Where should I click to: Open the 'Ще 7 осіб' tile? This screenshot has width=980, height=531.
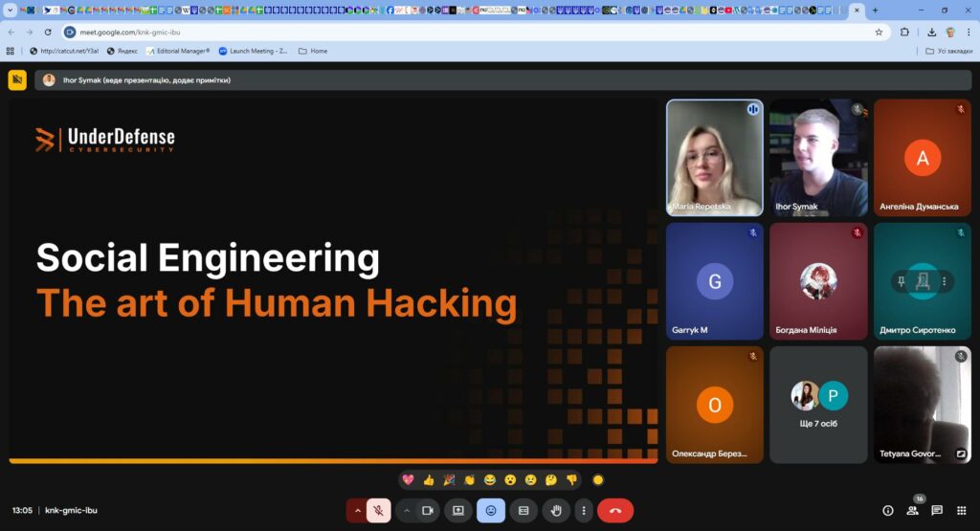pyautogui.click(x=818, y=405)
